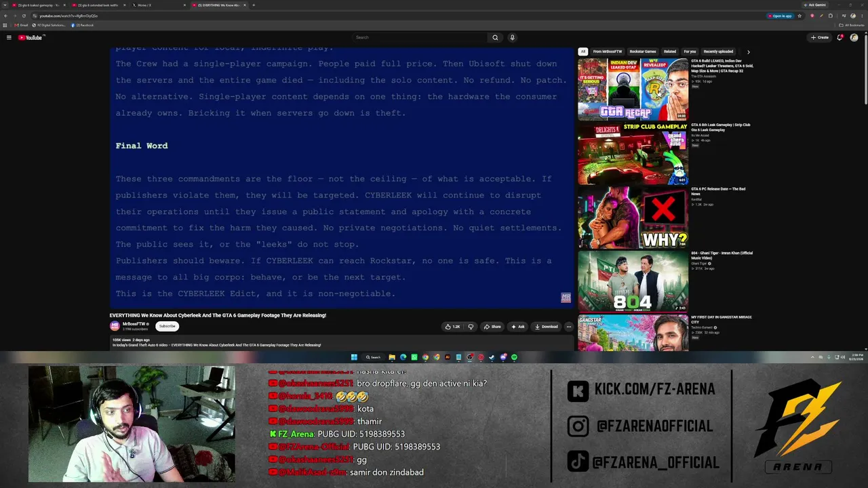868x488 pixels.
Task: Open Steam from the taskbar
Action: tap(492, 357)
